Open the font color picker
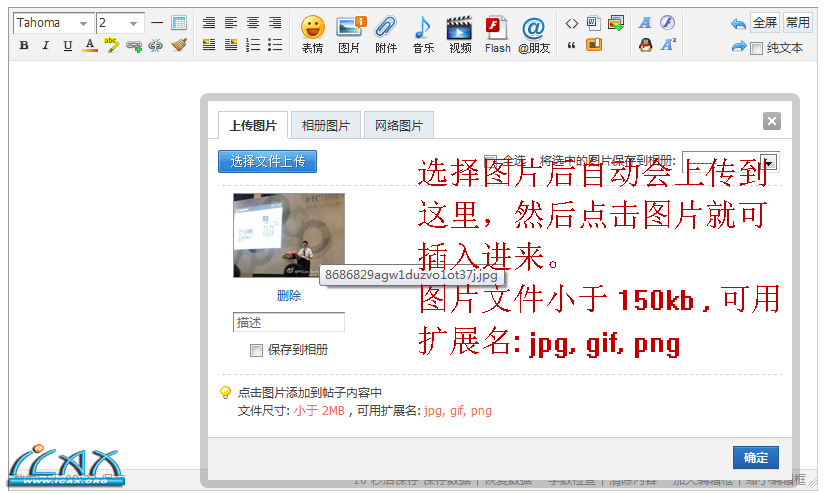824x493 pixels. click(90, 45)
